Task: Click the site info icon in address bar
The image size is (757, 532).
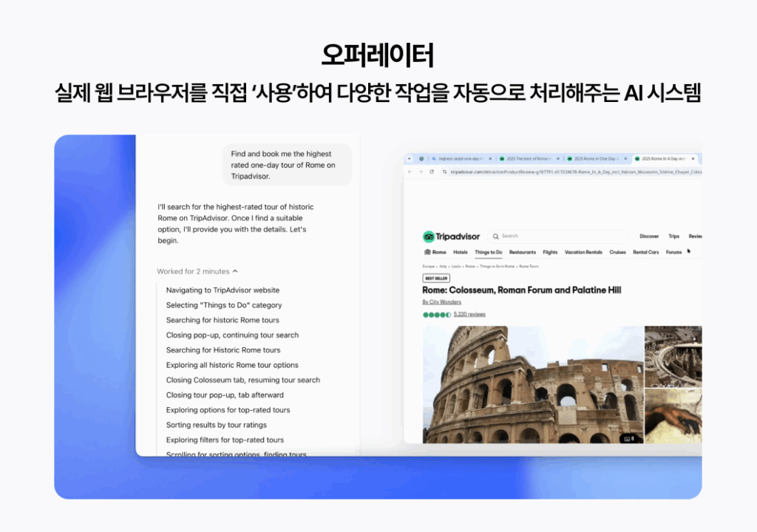Action: tap(444, 172)
